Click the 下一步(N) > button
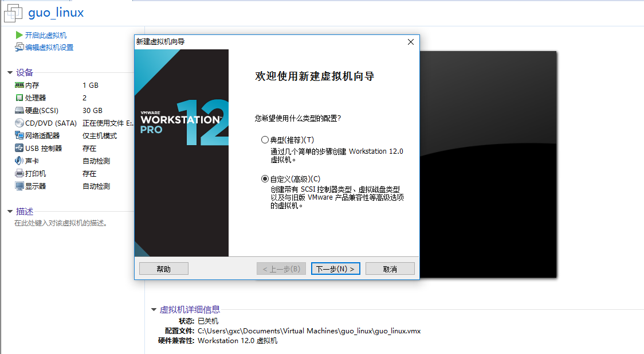This screenshot has width=644, height=354. 336,269
